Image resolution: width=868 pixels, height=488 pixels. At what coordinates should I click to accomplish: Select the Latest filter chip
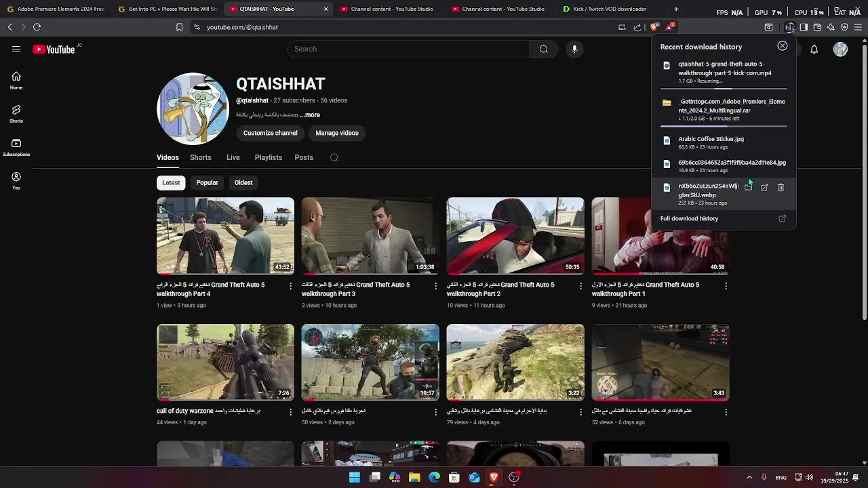[171, 182]
